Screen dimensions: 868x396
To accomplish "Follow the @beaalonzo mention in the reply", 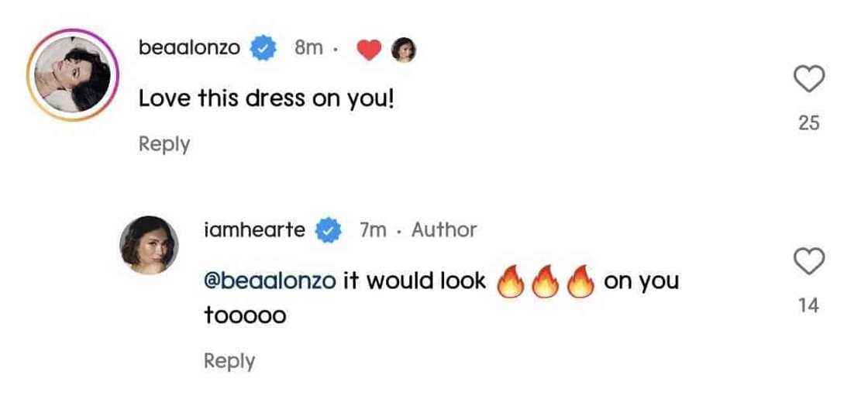I will 270,281.
